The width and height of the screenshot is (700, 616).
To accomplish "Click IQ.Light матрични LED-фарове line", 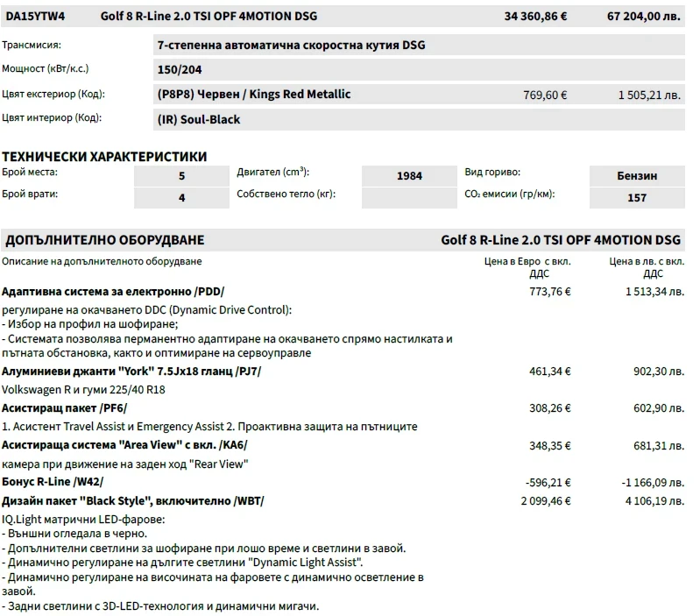I will 83,520.
